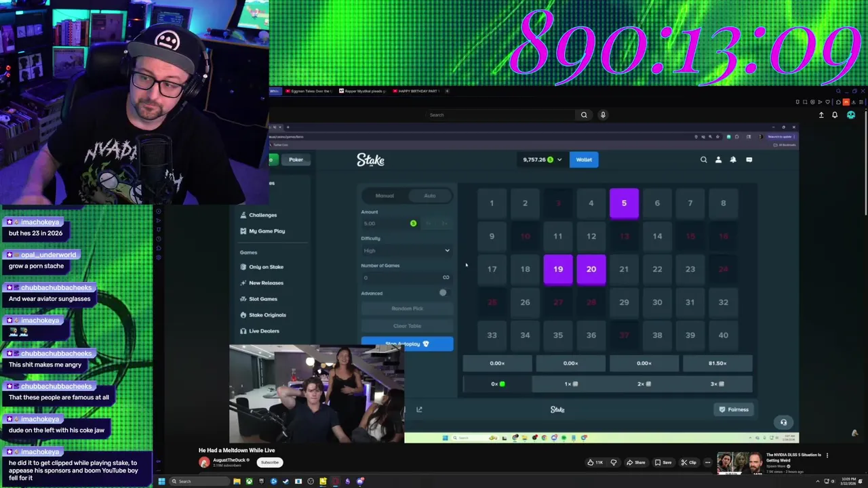Click the Windows taskbar Search box
868x488 pixels.
(200, 481)
